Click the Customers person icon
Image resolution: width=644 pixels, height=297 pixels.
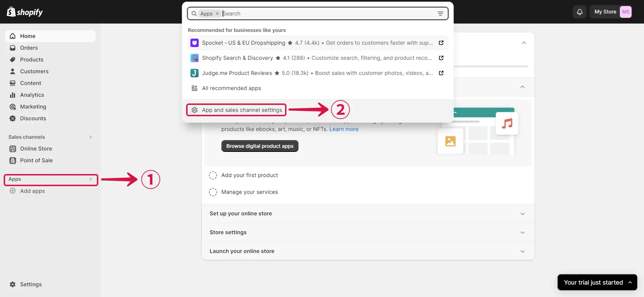[13, 72]
